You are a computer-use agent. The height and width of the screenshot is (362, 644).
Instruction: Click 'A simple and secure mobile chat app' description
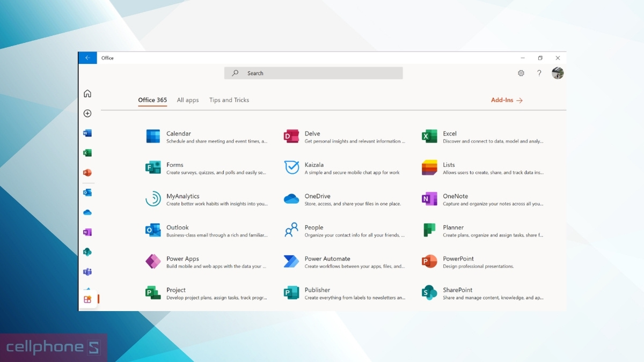(352, 173)
